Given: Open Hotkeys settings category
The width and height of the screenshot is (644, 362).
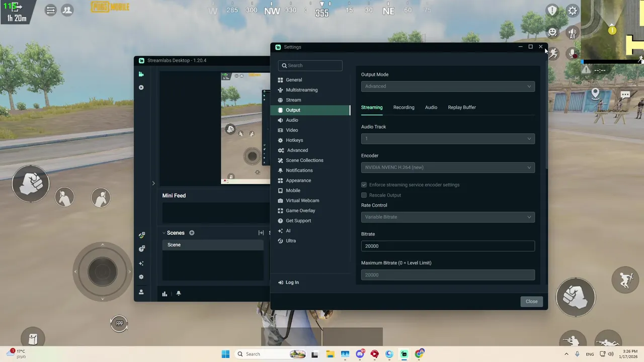Looking at the screenshot, I should coord(310,140).
